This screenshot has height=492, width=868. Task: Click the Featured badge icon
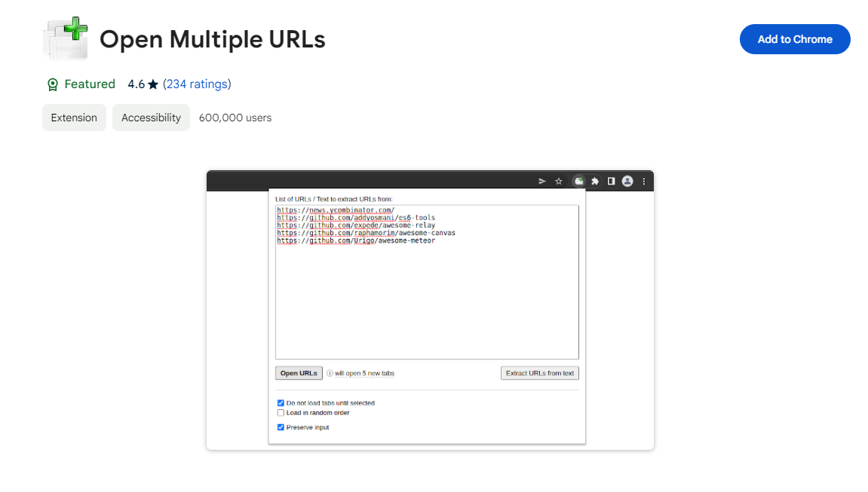[x=53, y=84]
